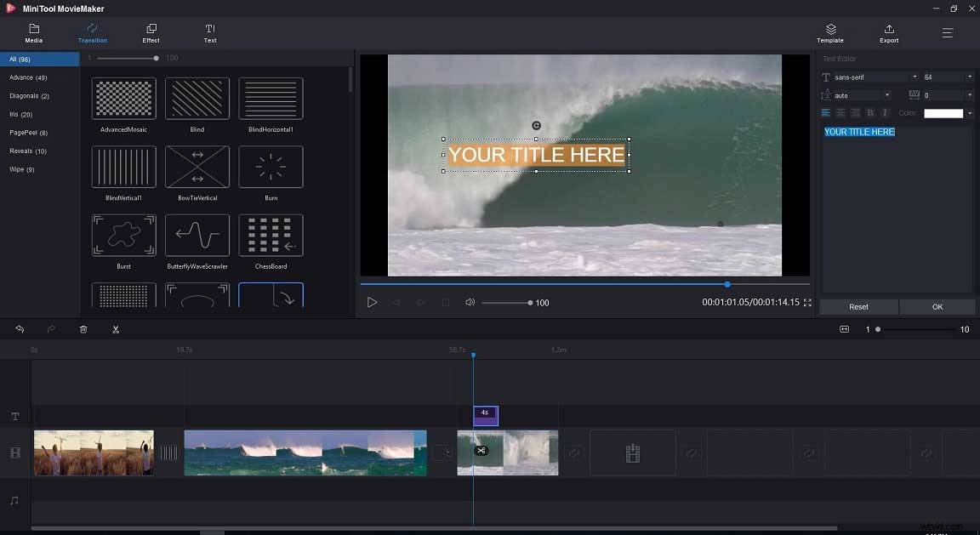Screen dimensions: 980x535
Task: Open the Text panel
Action: tap(209, 34)
